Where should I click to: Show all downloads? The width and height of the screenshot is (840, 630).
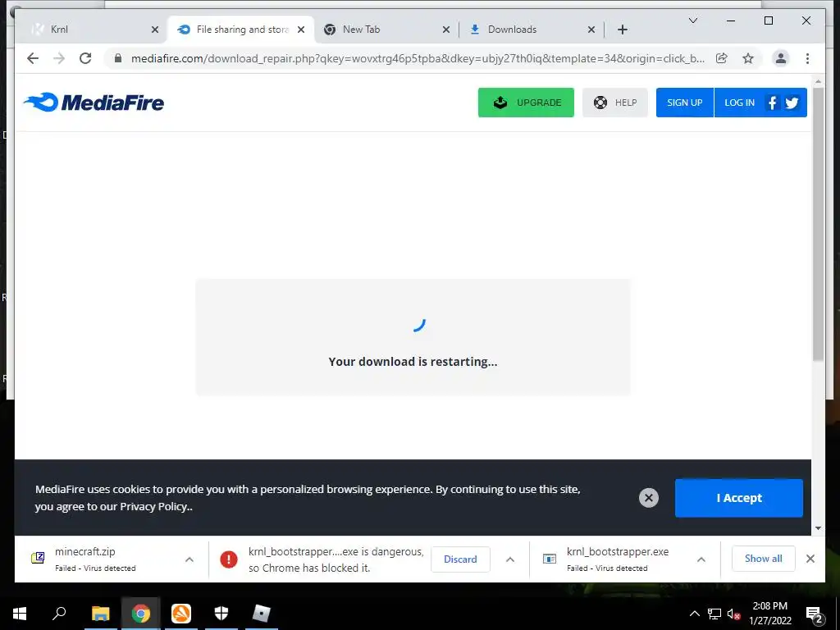pos(763,558)
